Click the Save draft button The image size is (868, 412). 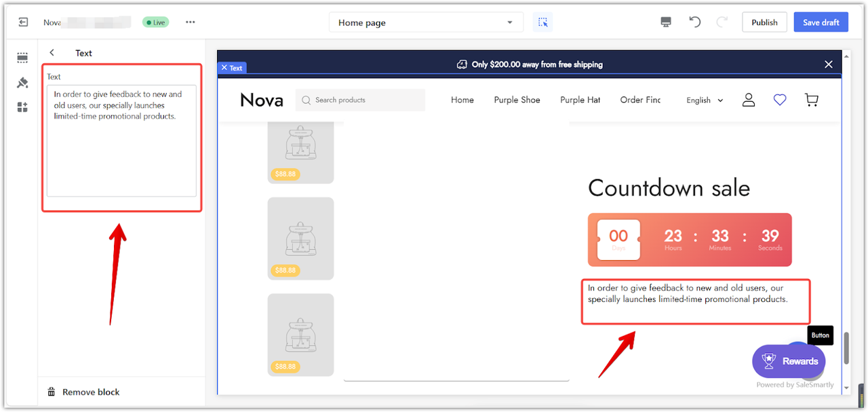tap(821, 22)
